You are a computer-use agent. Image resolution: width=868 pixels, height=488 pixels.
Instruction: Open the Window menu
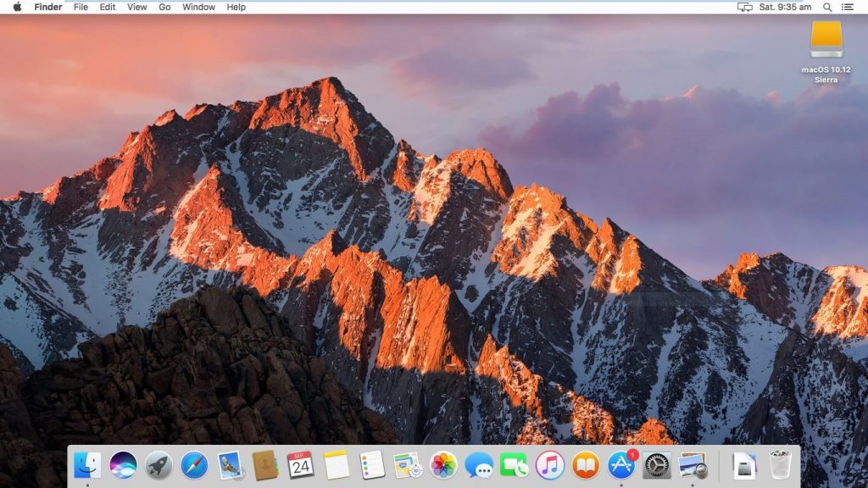198,7
